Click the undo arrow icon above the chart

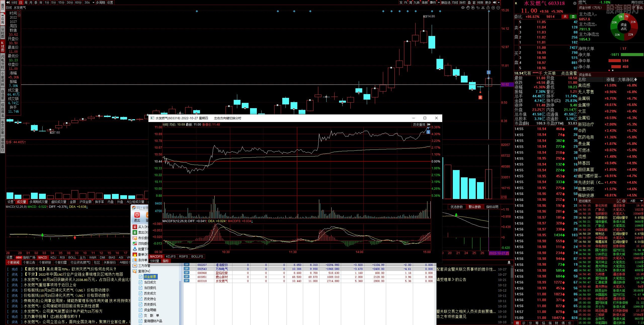478,8
